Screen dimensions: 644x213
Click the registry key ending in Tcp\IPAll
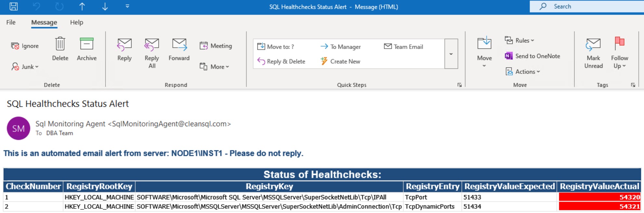[269, 197]
